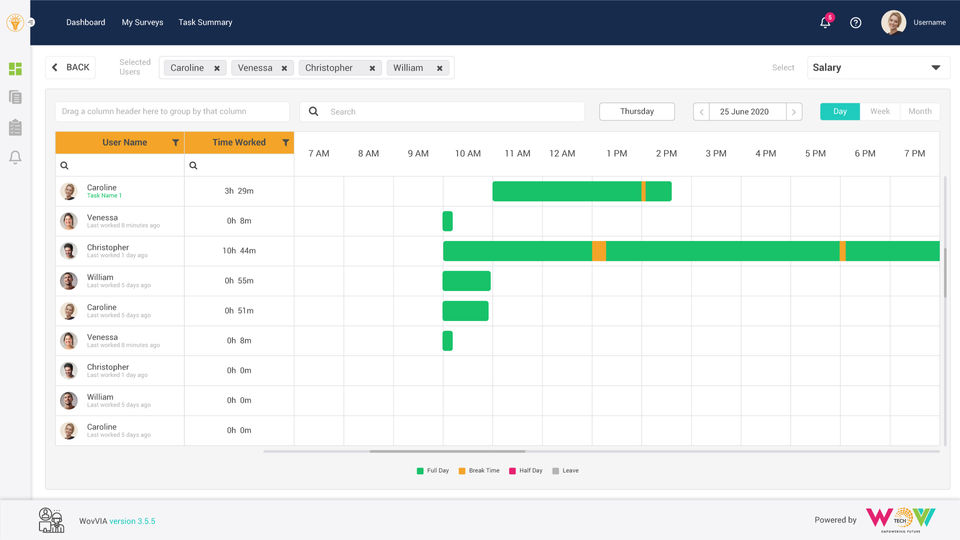Viewport: 960px width, 540px height.
Task: Click William's avatar in 0h 55m row
Action: coord(69,281)
